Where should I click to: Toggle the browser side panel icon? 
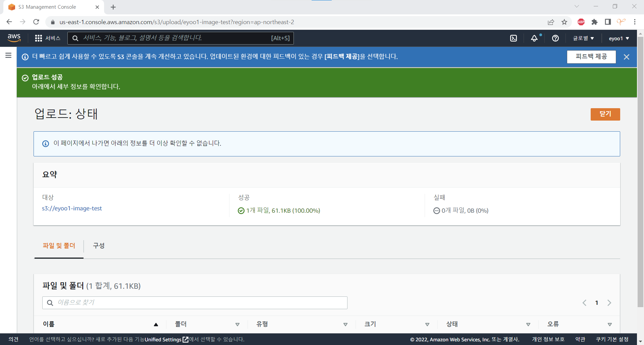[608, 22]
